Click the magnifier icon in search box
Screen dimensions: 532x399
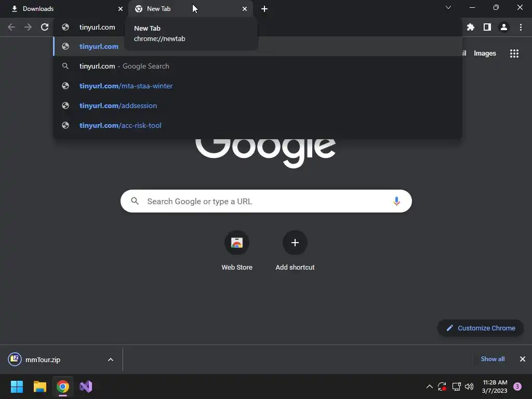135,201
